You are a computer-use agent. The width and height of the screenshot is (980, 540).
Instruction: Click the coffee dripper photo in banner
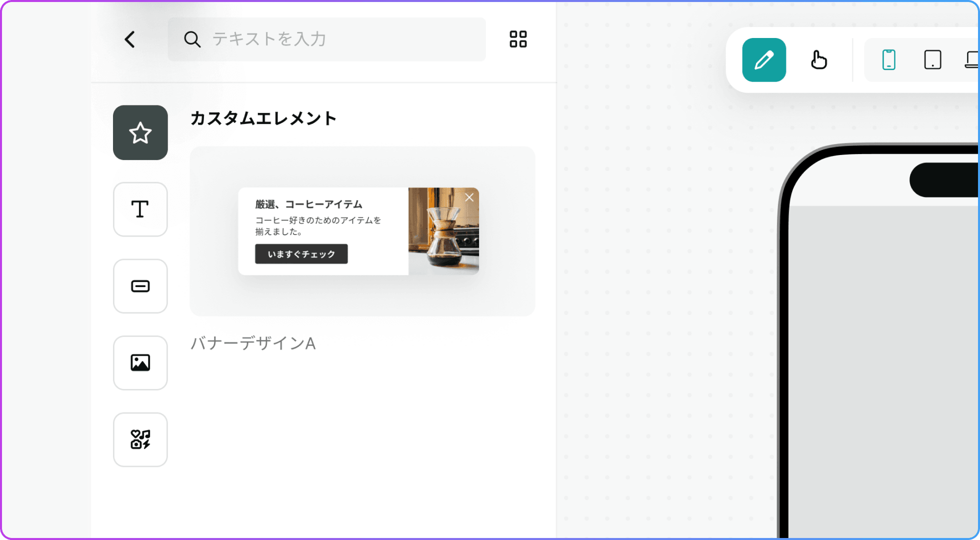443,231
